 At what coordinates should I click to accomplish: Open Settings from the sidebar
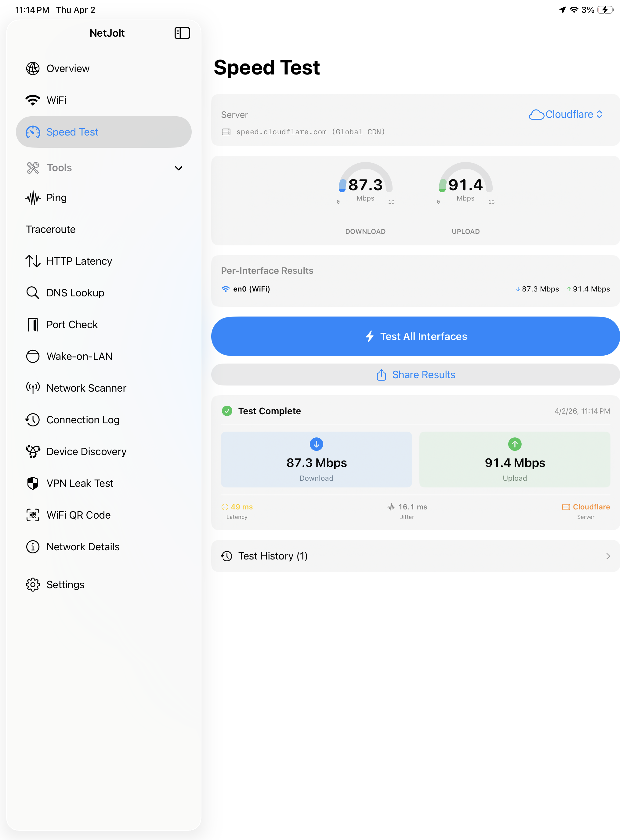click(33, 585)
